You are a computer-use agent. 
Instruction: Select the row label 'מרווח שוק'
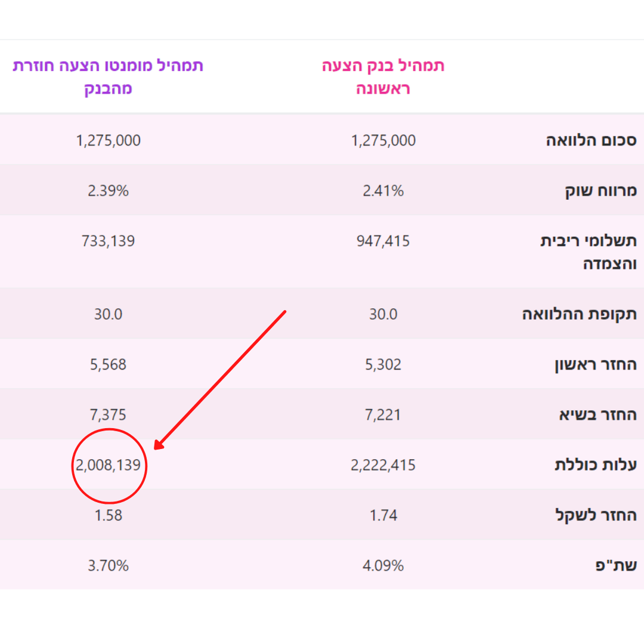coord(600,191)
